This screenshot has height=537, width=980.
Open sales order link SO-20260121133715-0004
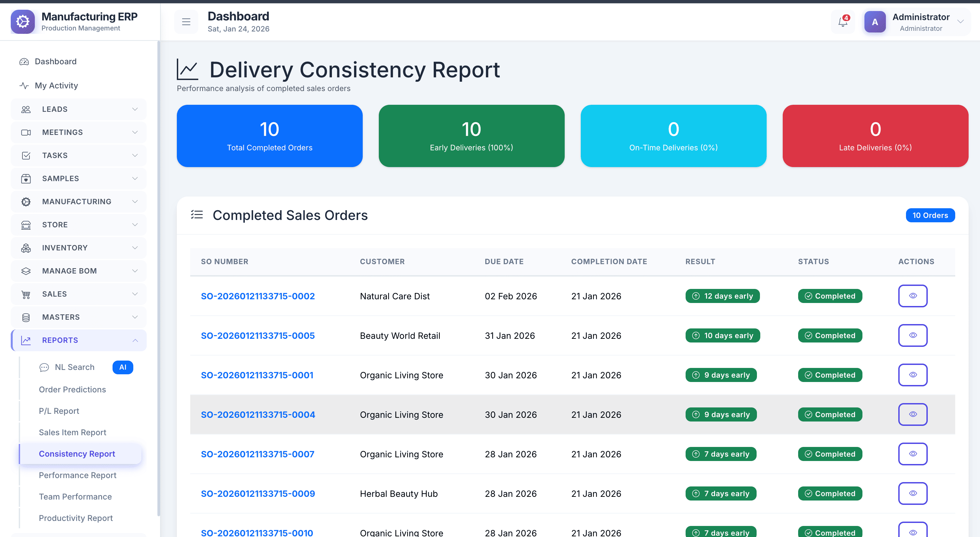tap(258, 414)
